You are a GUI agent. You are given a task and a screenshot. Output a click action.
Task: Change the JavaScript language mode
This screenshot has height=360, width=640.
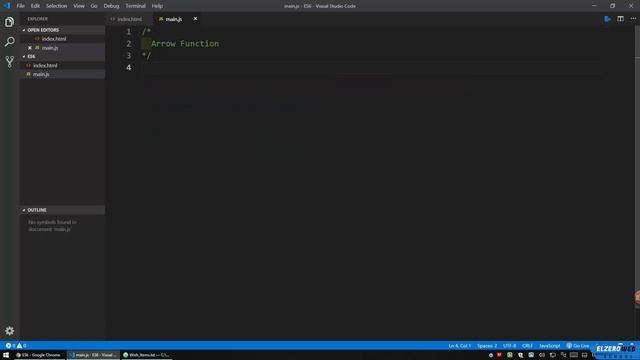coord(549,346)
